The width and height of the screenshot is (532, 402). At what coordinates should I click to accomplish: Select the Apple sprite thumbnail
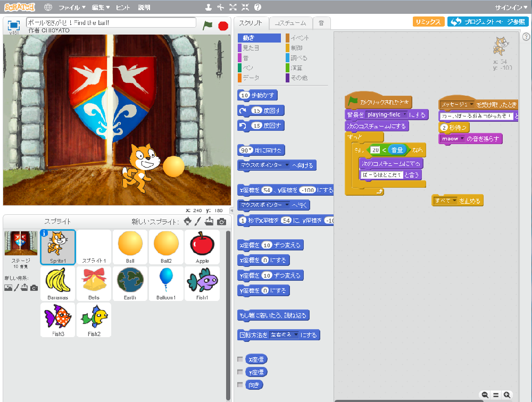click(202, 247)
